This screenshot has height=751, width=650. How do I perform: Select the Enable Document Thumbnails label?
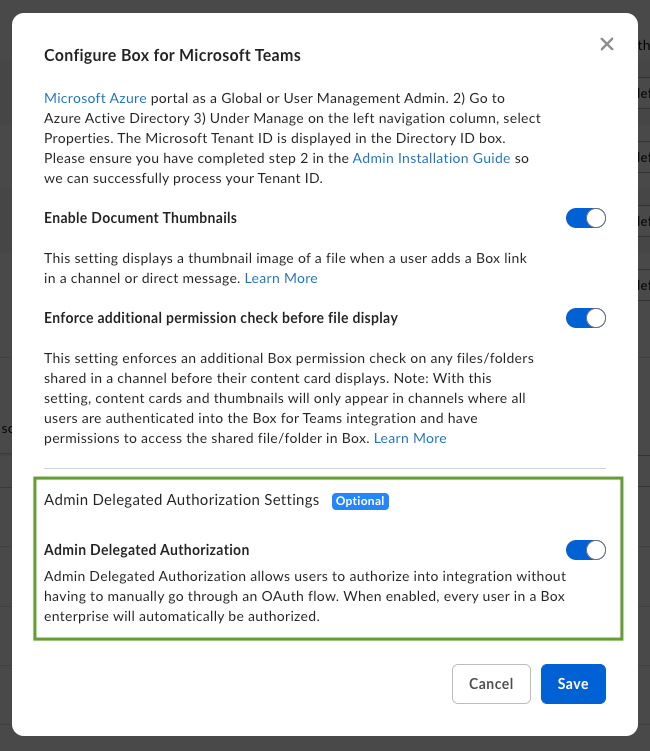point(140,217)
